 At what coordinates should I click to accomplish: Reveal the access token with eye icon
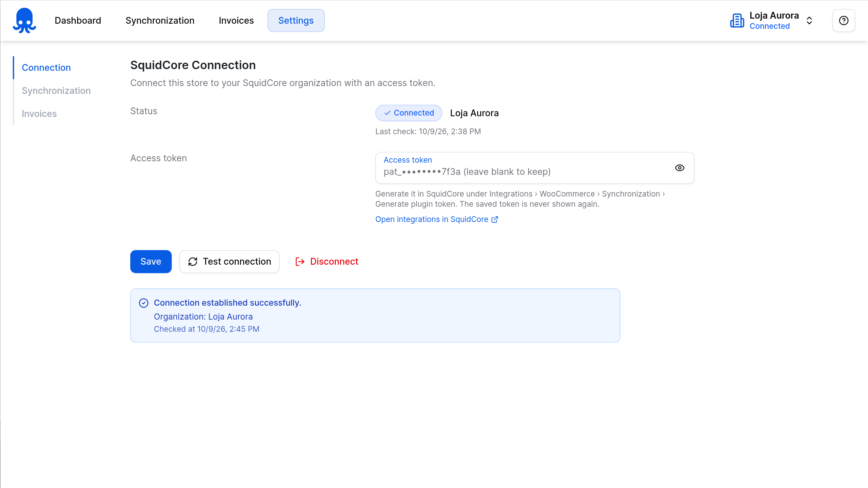point(679,168)
